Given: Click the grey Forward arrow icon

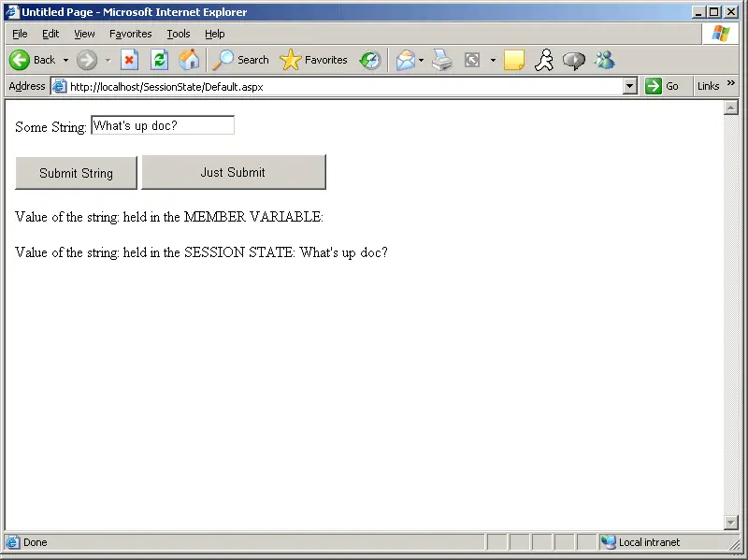Looking at the screenshot, I should [x=87, y=60].
